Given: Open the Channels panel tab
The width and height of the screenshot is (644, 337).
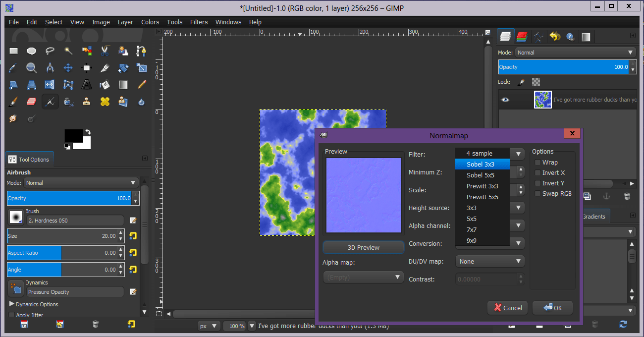Looking at the screenshot, I should [521, 37].
